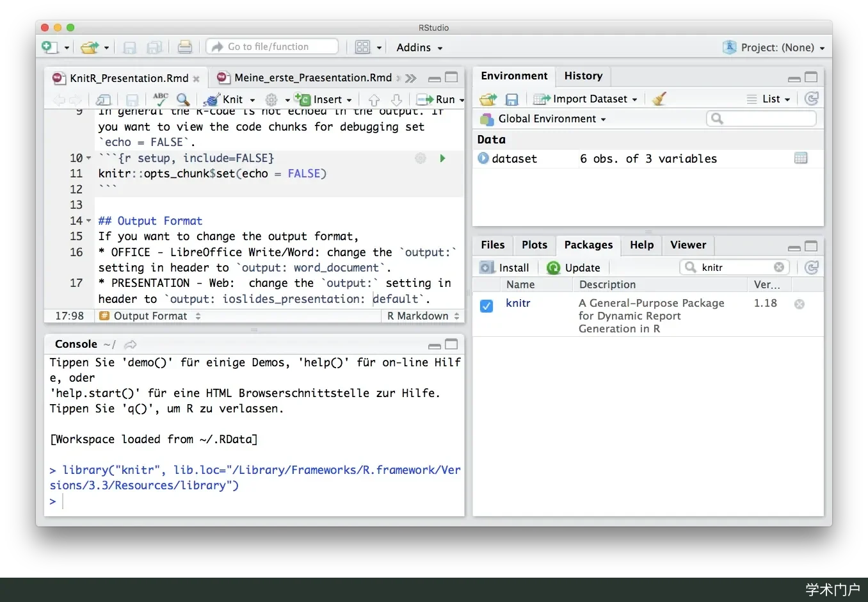Switch to the Viewer tab
This screenshot has width=868, height=602.
(688, 245)
